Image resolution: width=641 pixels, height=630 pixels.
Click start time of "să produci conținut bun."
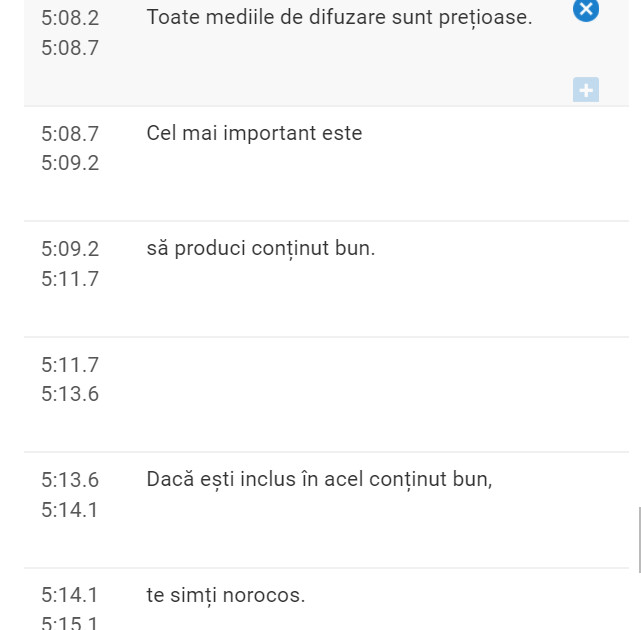click(70, 249)
